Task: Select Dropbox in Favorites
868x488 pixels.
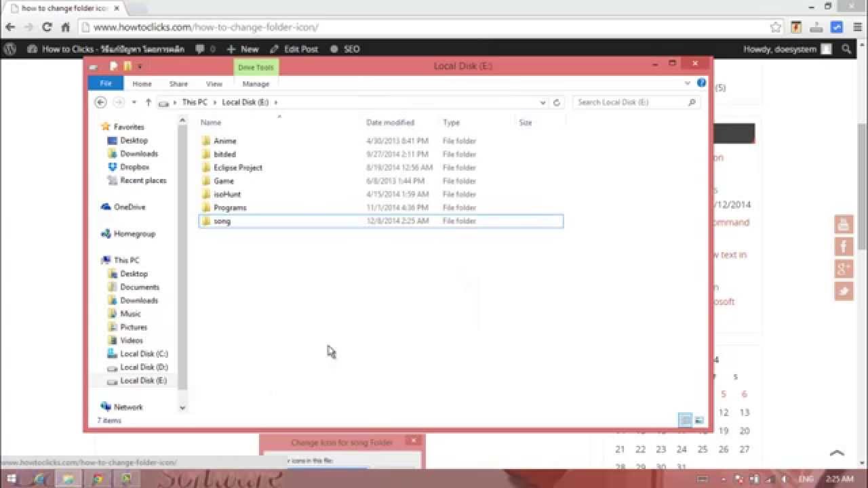Action: (134, 167)
